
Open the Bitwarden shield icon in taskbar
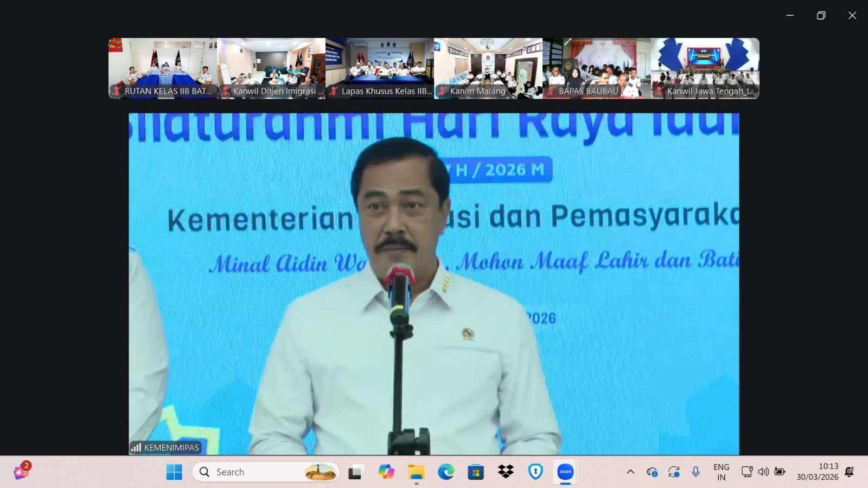tap(535, 472)
